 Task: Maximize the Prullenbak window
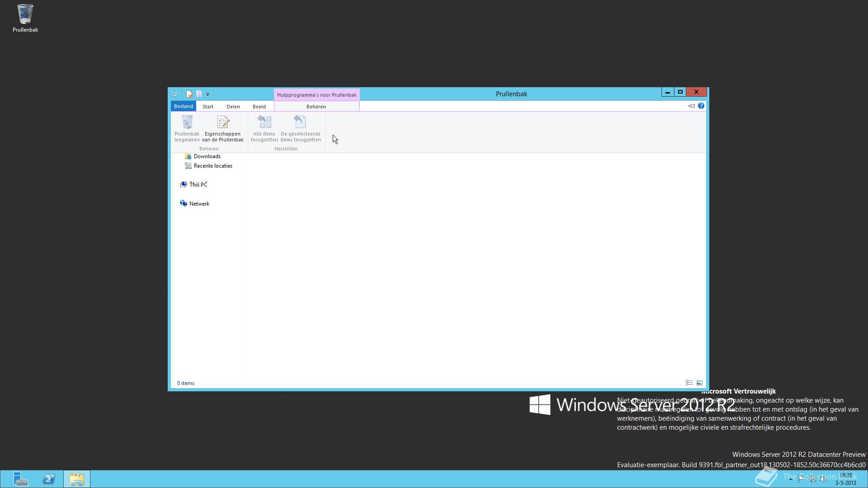tap(680, 92)
